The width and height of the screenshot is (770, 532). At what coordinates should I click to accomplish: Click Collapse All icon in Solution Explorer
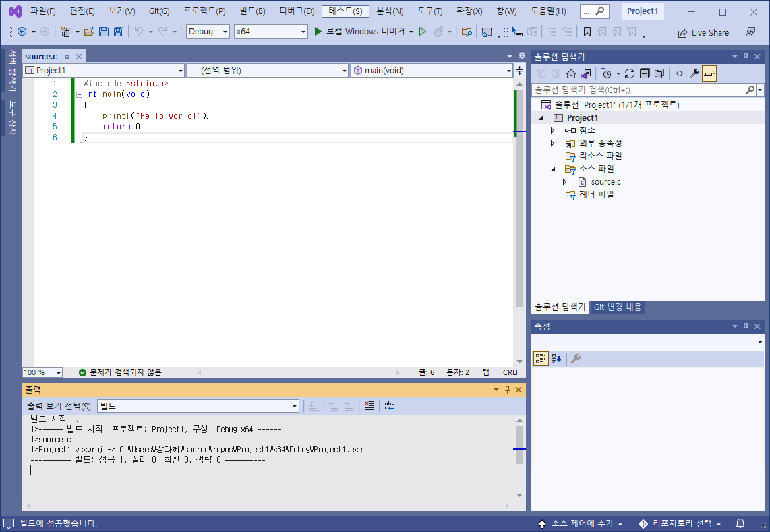pos(645,73)
